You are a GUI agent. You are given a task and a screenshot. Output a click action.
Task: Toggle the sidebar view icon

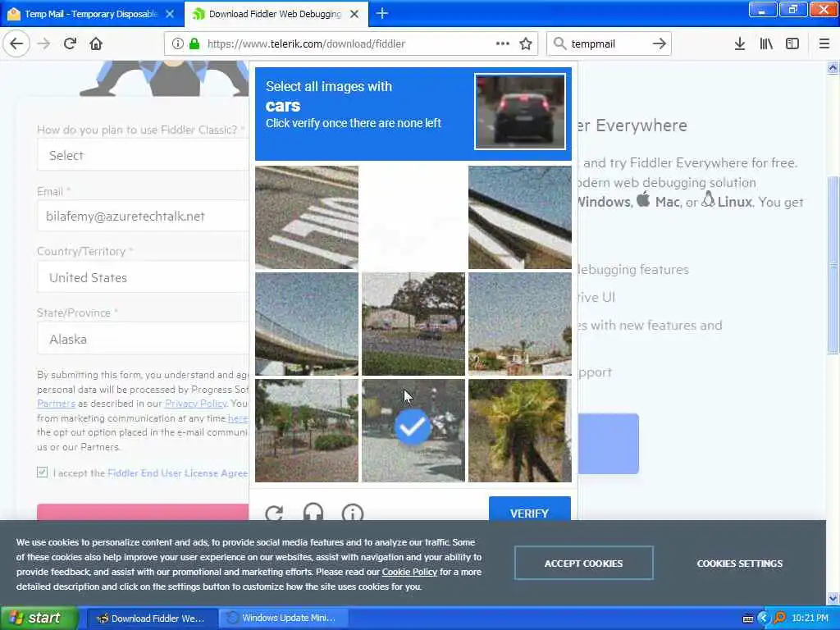[792, 44]
